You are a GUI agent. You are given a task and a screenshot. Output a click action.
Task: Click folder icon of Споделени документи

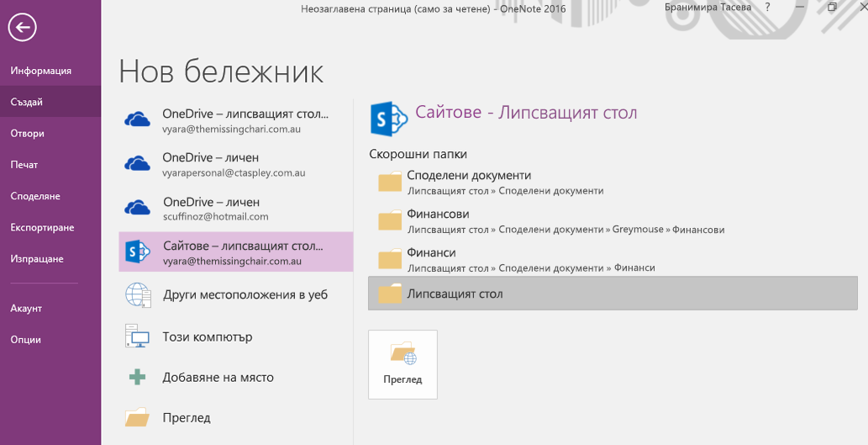tap(390, 182)
